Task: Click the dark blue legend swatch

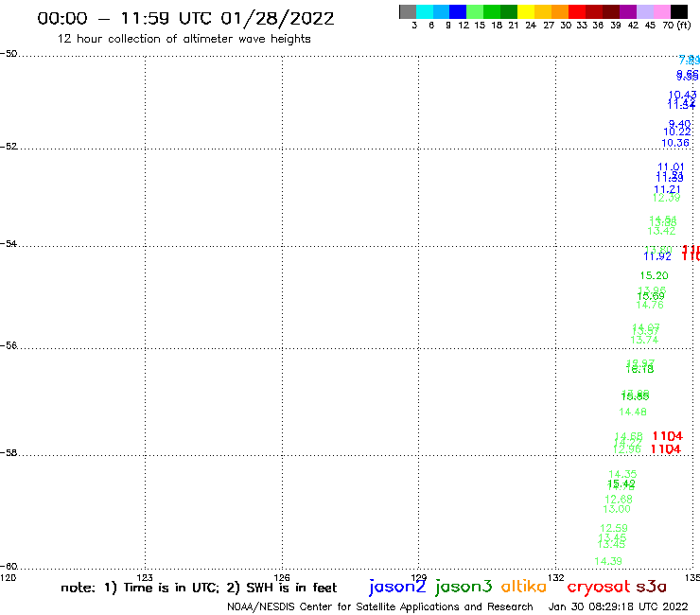Action: click(458, 11)
